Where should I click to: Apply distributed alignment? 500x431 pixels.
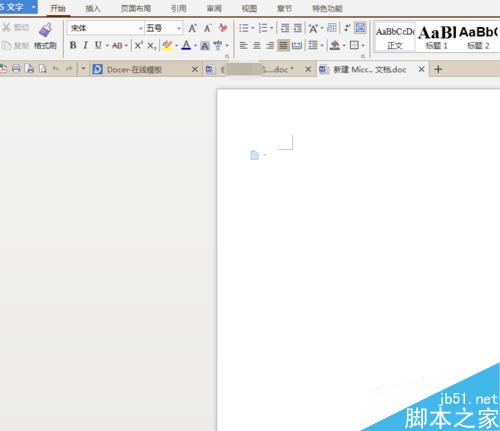pos(297,45)
